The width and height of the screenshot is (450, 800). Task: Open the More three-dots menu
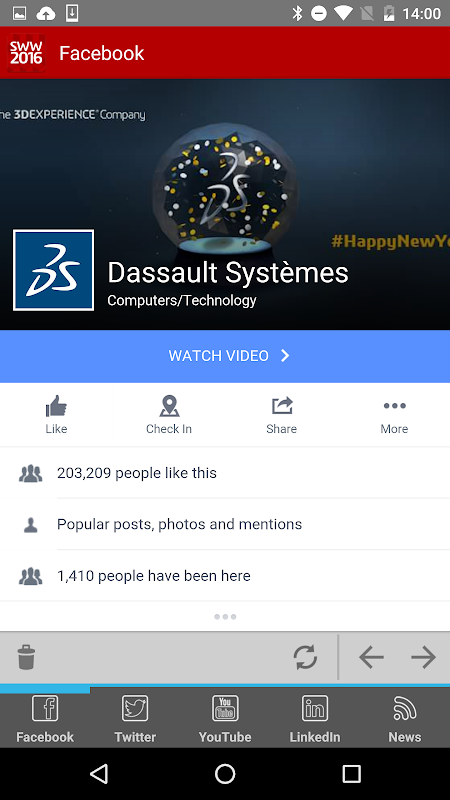tap(394, 406)
